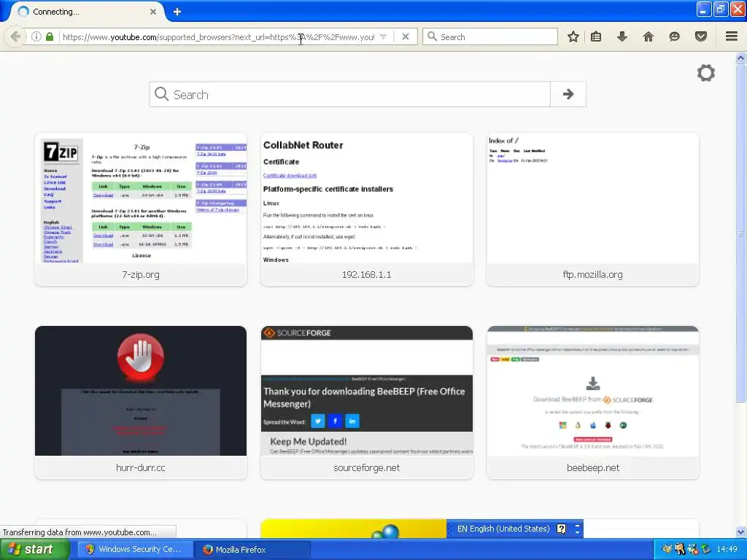Open a new tab with plus button
Viewport: 747px width, 560px height.
tap(177, 12)
